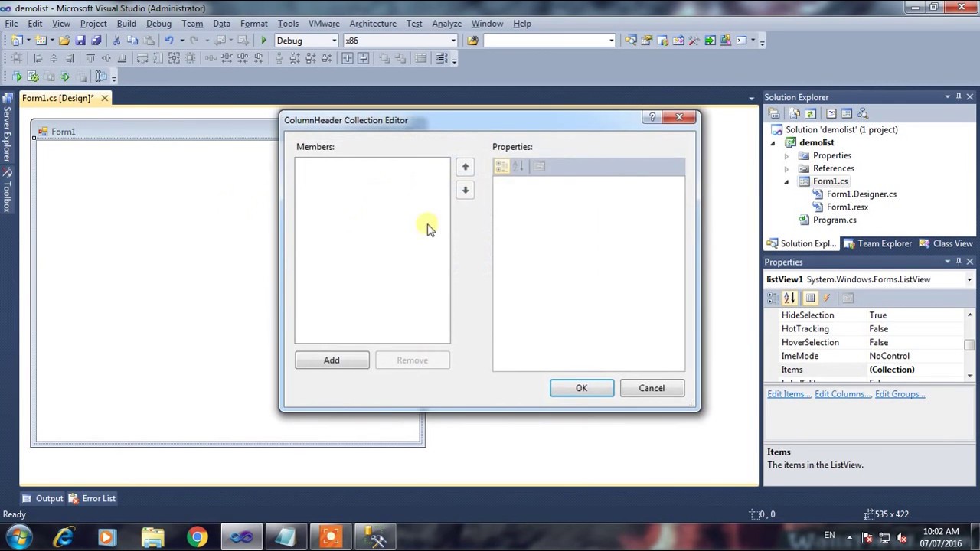This screenshot has width=980, height=551.
Task: Open the active documents list dropdown arrow
Action: click(x=751, y=98)
